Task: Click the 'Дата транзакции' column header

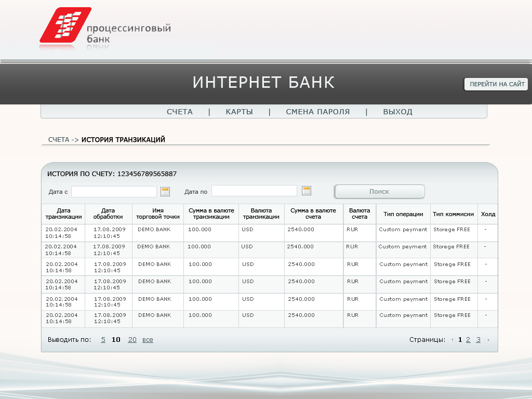Action: (63, 214)
